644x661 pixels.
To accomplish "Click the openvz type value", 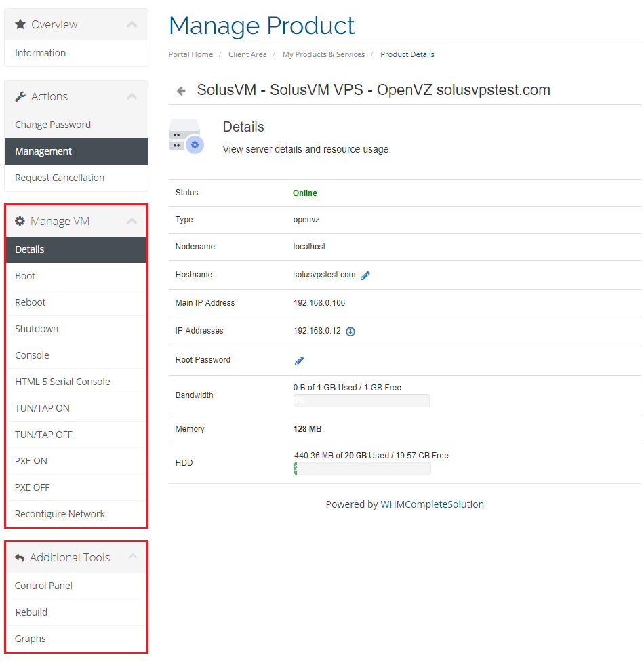I will point(306,220).
